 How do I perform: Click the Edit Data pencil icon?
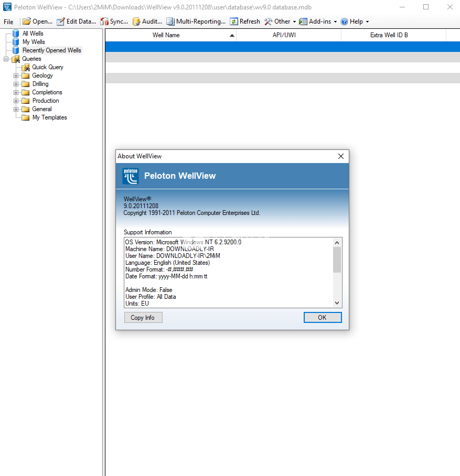[x=60, y=21]
